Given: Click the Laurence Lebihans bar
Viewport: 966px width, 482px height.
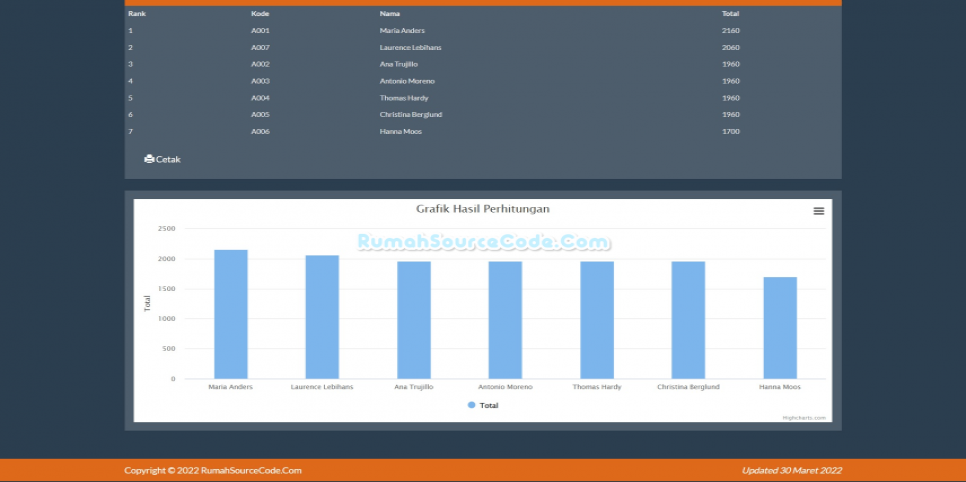Looking at the screenshot, I should pyautogui.click(x=322, y=316).
